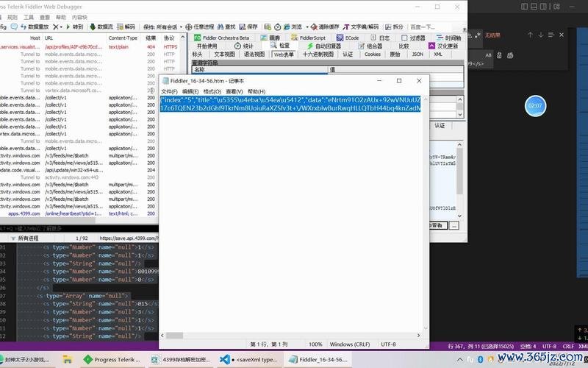Image resolution: width=588 pixels, height=368 pixels.
Task: Click the replace all icon in VS Code
Action: 510,55
